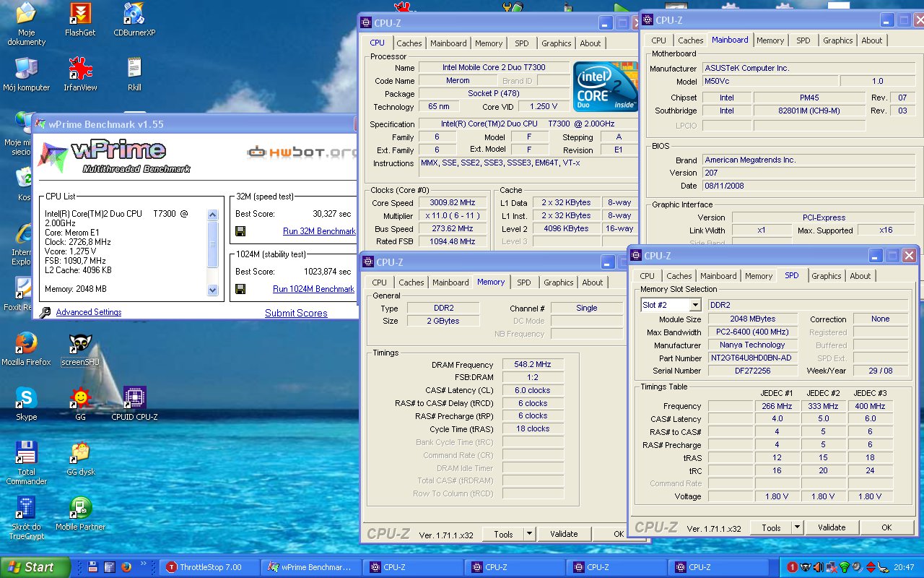Expand the Quick Launch overflow chevron
Screen dimensions: 924x578
tap(144, 564)
